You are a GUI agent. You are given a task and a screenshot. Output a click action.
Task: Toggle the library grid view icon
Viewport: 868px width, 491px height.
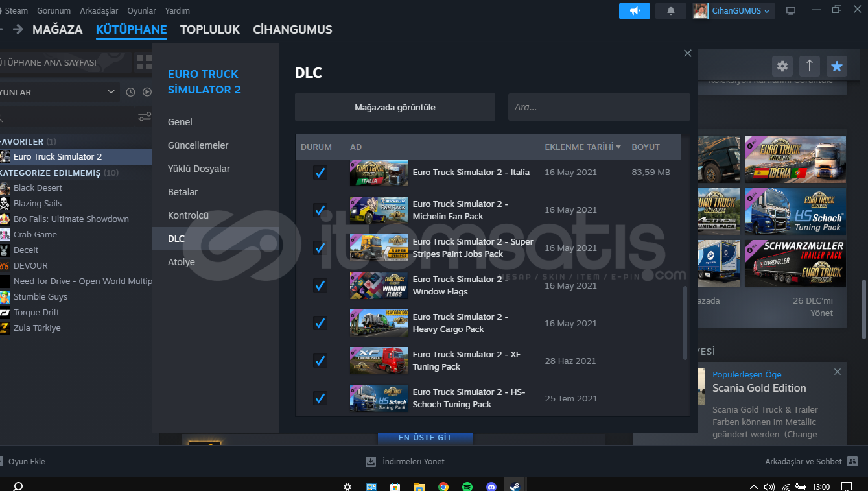[x=143, y=62]
